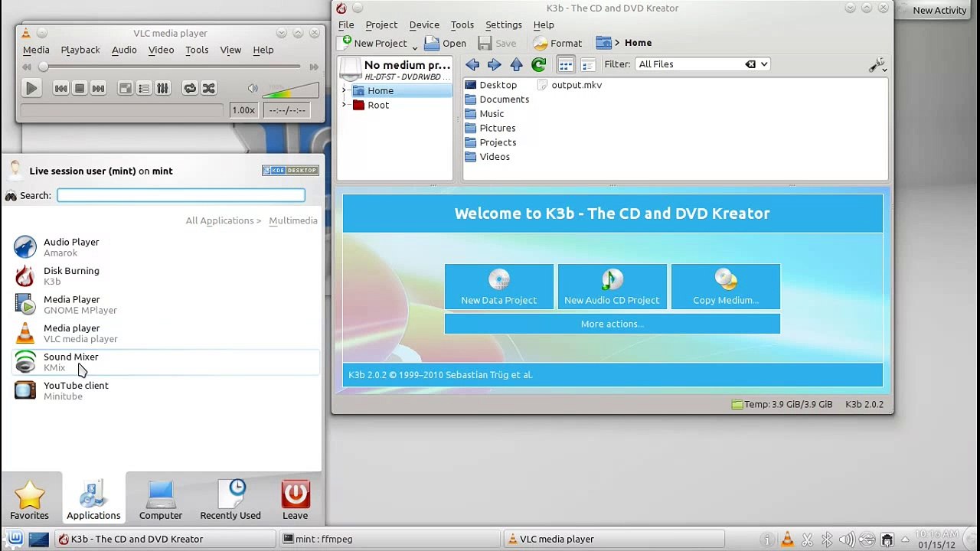Select the Documents folder in K3b
The image size is (980, 551).
[x=497, y=99]
